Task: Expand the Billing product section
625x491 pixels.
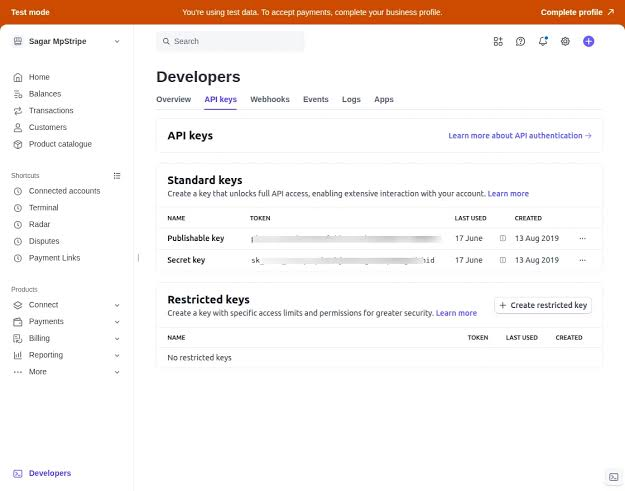Action: click(x=117, y=339)
